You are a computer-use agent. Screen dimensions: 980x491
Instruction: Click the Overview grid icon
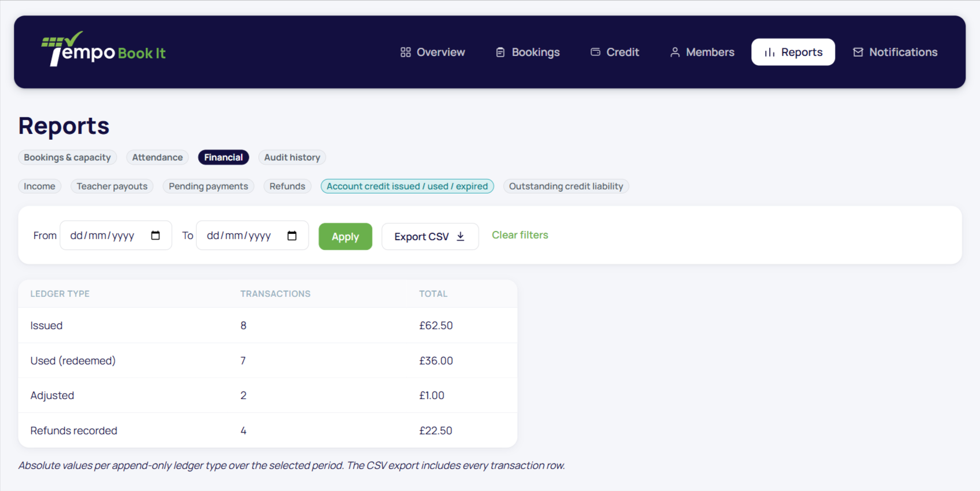tap(406, 52)
